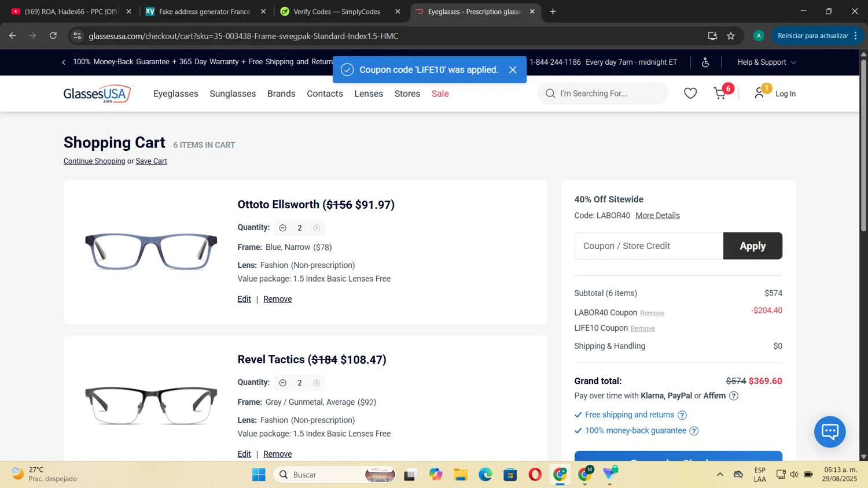Reload the page

coord(53,36)
